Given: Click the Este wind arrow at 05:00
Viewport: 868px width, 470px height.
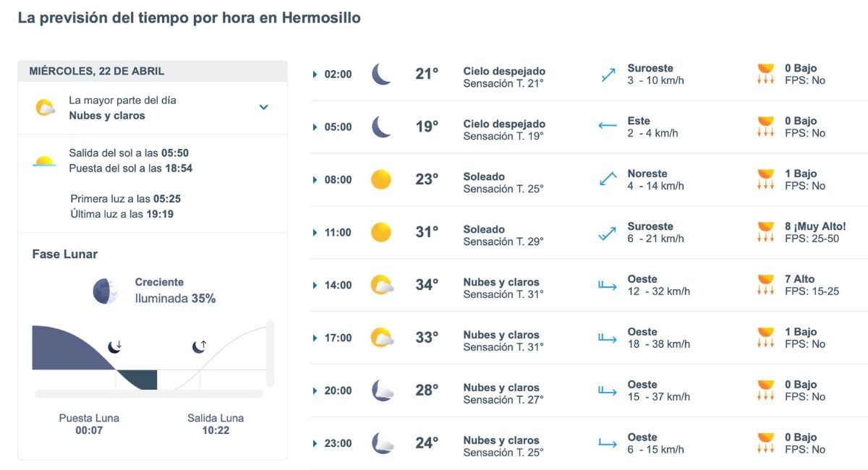Looking at the screenshot, I should (608, 125).
